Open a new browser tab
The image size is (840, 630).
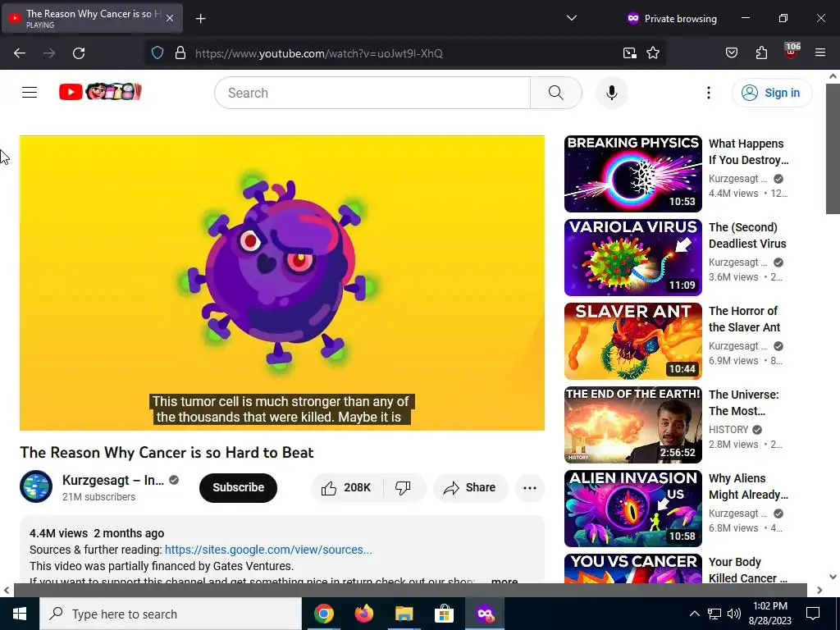point(200,19)
